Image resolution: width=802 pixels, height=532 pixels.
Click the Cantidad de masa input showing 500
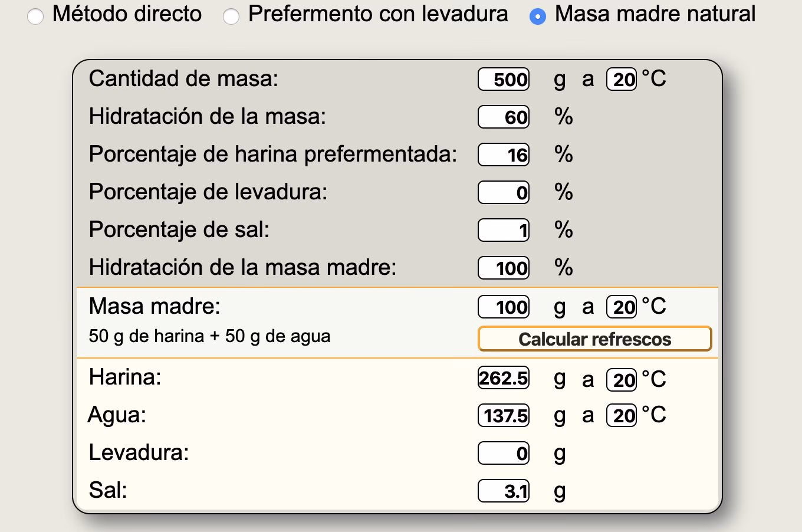pos(502,78)
